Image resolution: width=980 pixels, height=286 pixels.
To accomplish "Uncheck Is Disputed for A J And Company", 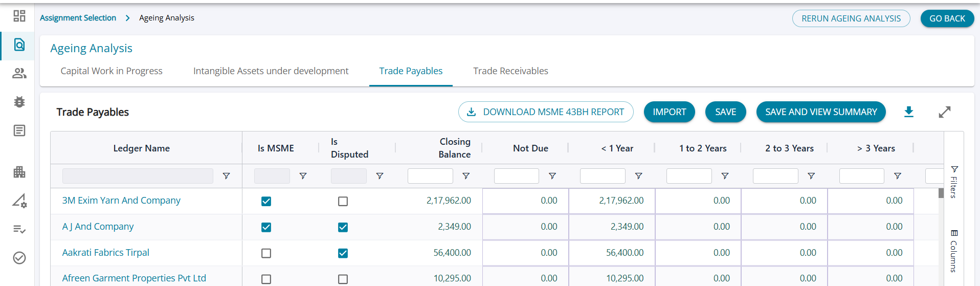I will (x=343, y=227).
